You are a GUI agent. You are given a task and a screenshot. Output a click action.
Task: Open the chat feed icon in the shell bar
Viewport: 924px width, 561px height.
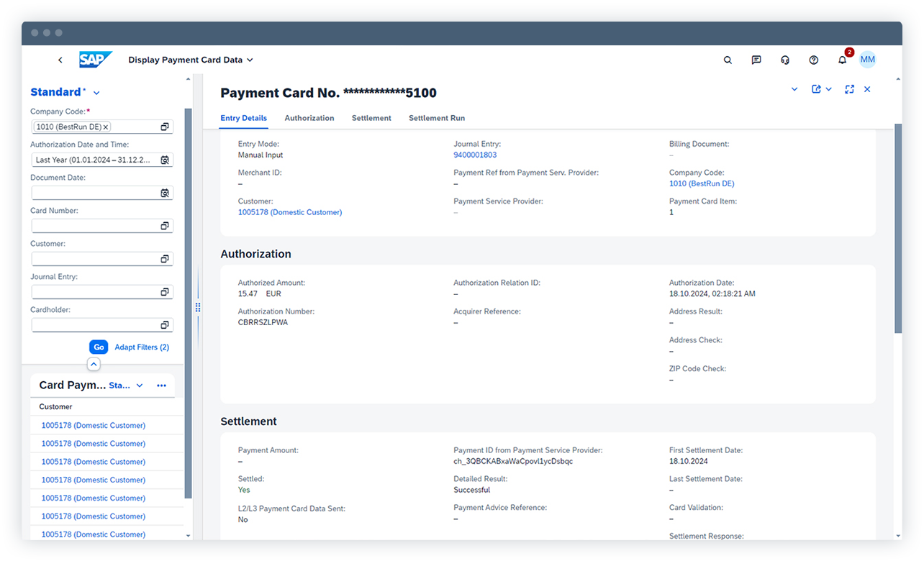(756, 60)
